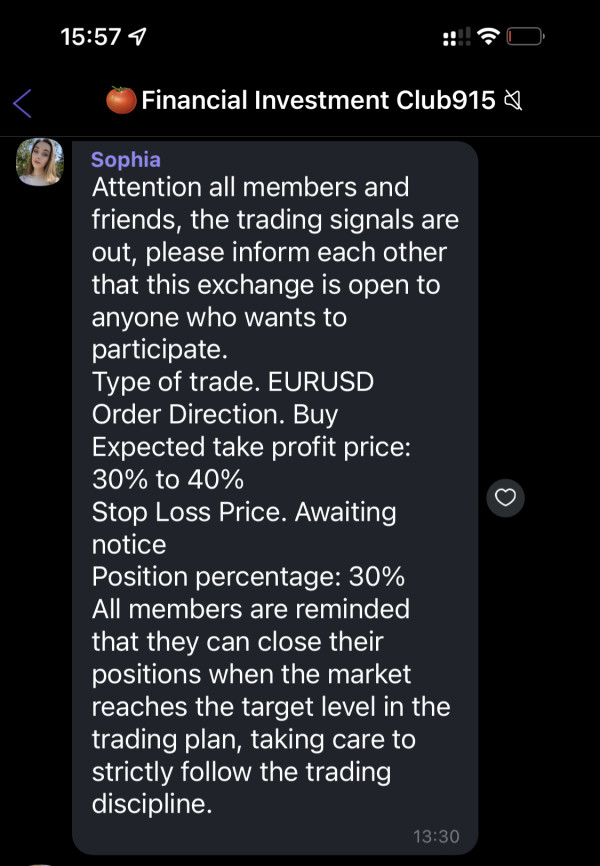Tap the Wi-Fi status icon
This screenshot has height=866, width=600.
[x=488, y=37]
